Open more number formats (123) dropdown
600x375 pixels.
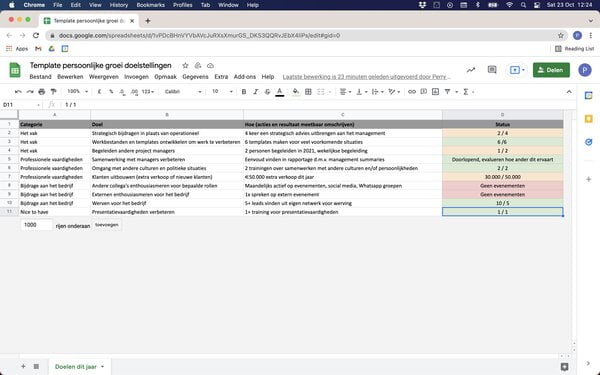pyautogui.click(x=147, y=92)
